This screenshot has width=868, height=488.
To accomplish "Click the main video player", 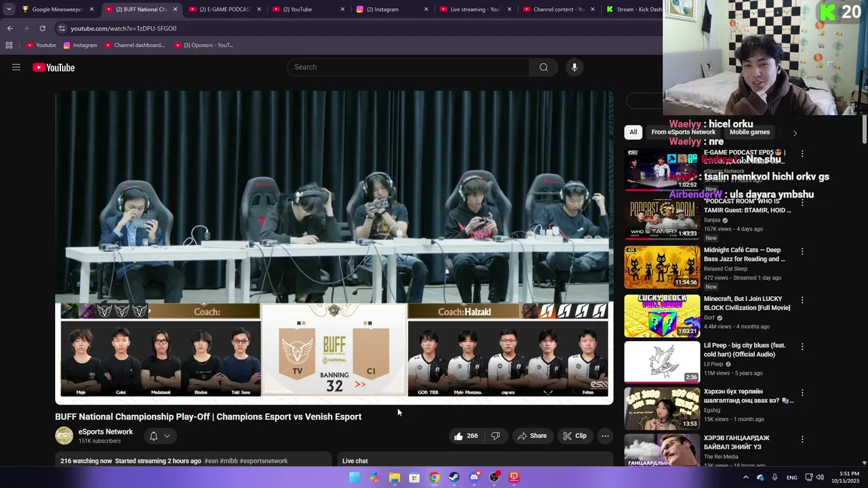I will [334, 247].
